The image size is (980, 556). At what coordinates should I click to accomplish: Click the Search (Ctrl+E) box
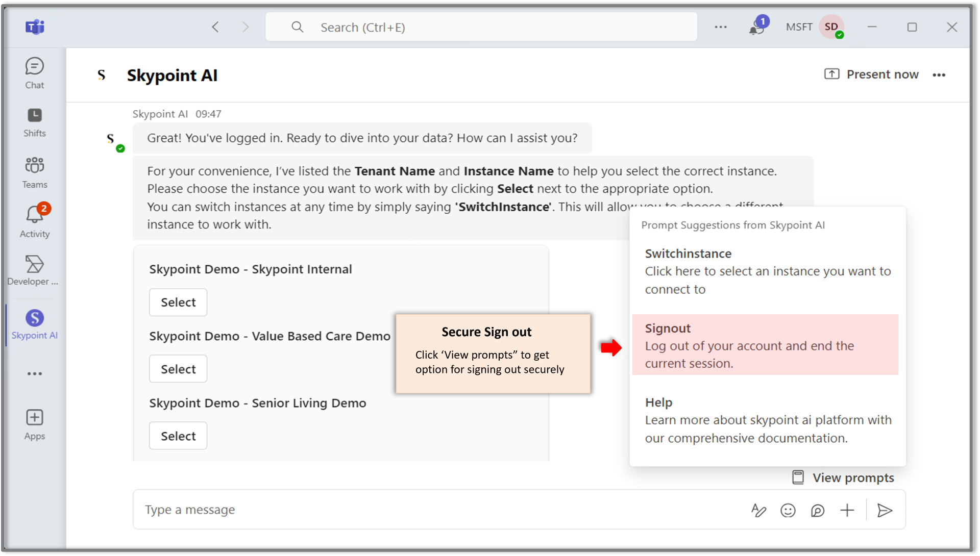click(481, 27)
